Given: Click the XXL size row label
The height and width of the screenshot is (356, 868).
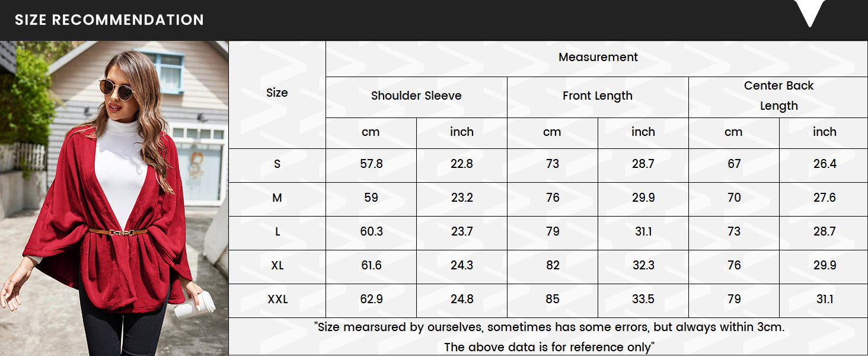Looking at the screenshot, I should [x=277, y=300].
